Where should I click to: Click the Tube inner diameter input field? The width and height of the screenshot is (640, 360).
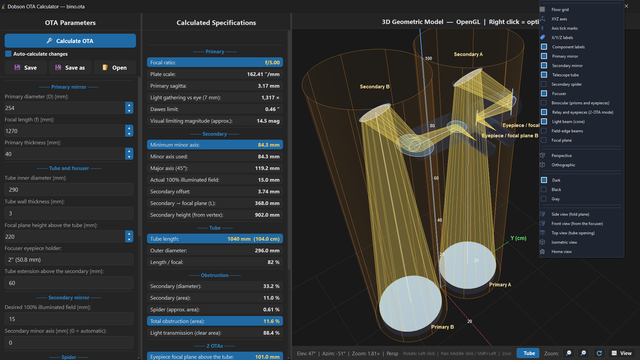(69, 189)
